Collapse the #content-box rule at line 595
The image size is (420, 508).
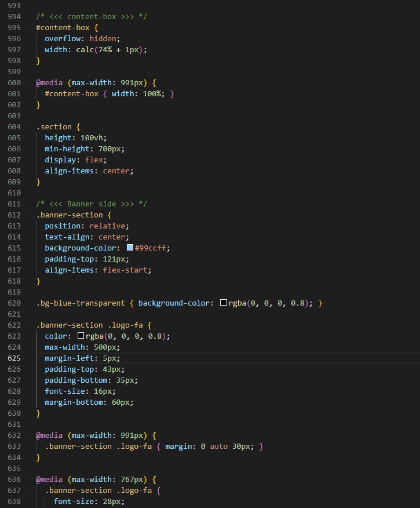[x=28, y=28]
